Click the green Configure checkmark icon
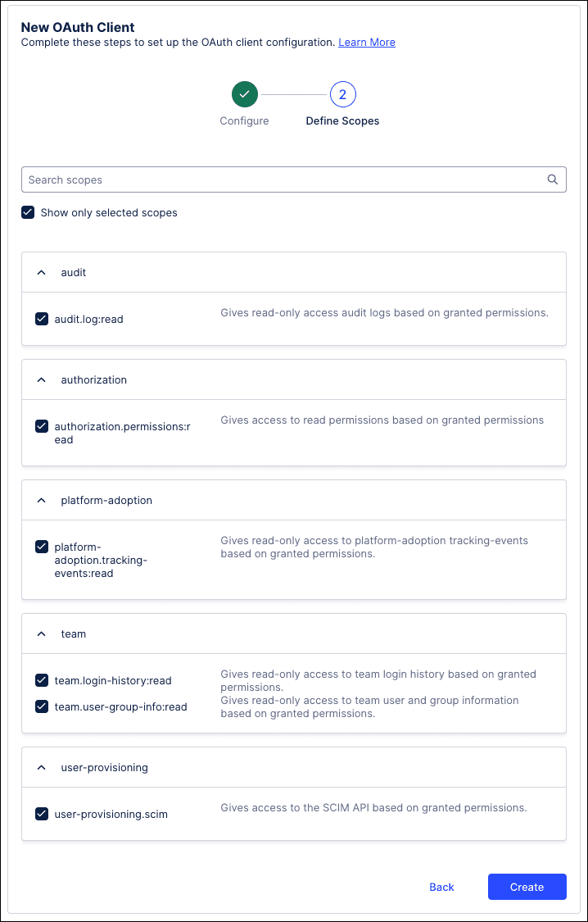This screenshot has width=588, height=922. pyautogui.click(x=244, y=94)
